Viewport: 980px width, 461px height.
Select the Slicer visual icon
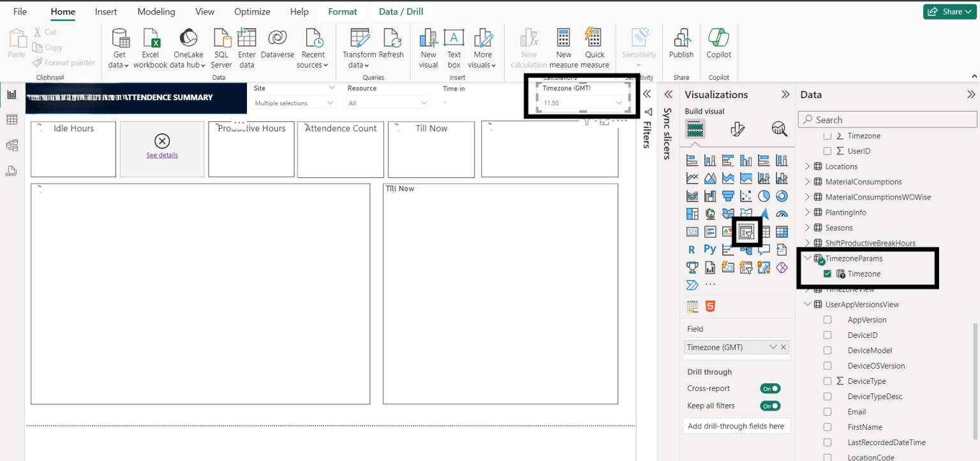pos(746,231)
